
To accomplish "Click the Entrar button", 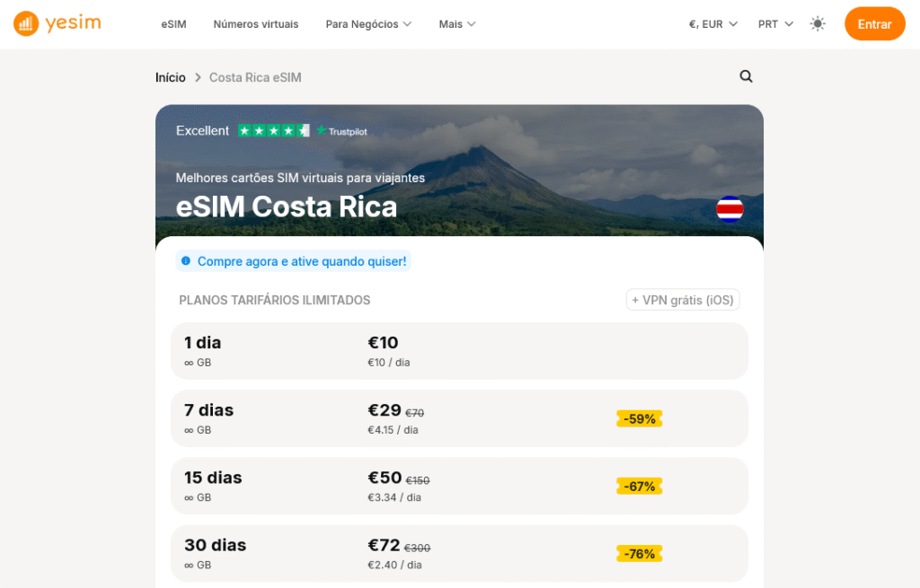I will tap(874, 23).
